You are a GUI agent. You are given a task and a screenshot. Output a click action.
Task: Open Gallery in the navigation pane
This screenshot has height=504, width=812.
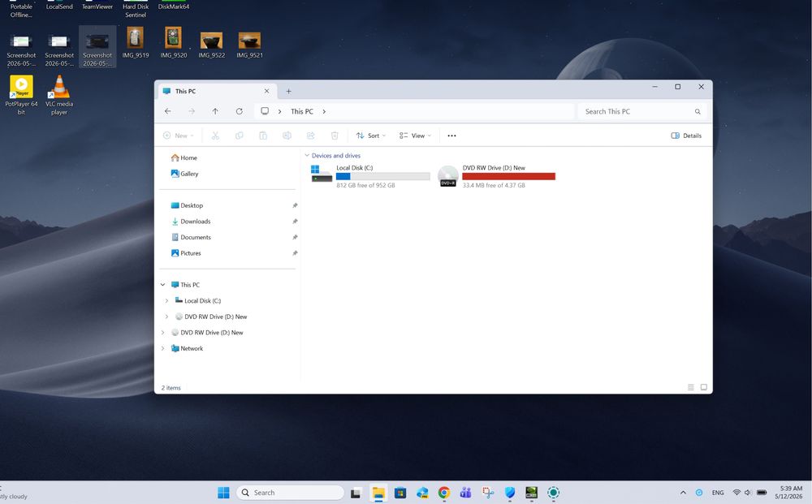pos(185,174)
